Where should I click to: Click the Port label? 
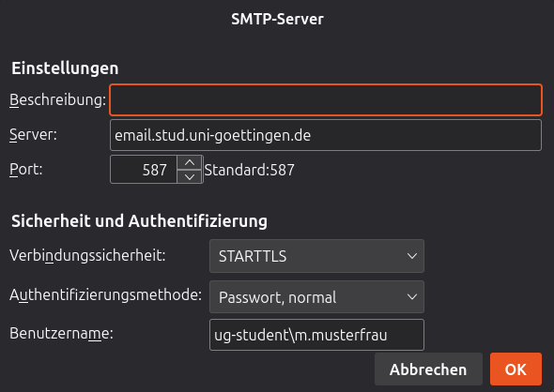pyautogui.click(x=25, y=170)
